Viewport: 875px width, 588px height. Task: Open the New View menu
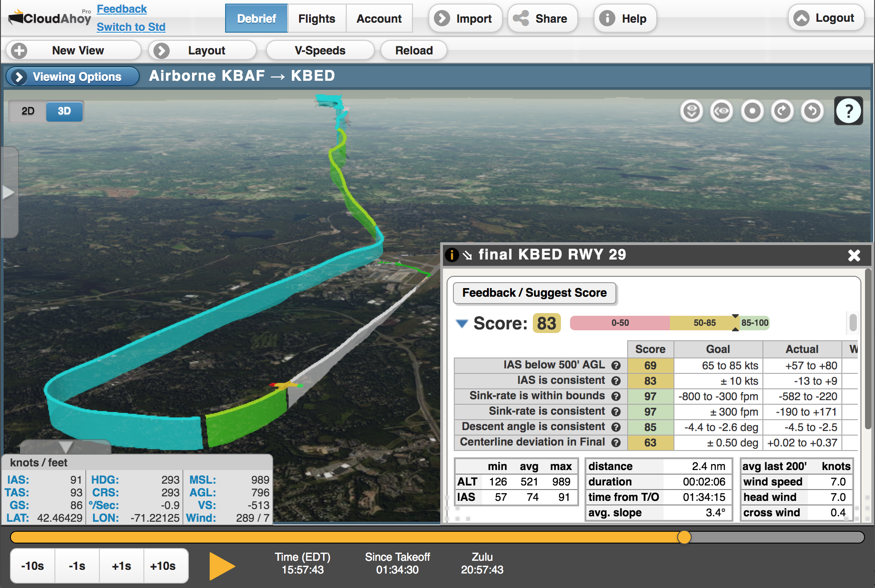pyautogui.click(x=74, y=50)
